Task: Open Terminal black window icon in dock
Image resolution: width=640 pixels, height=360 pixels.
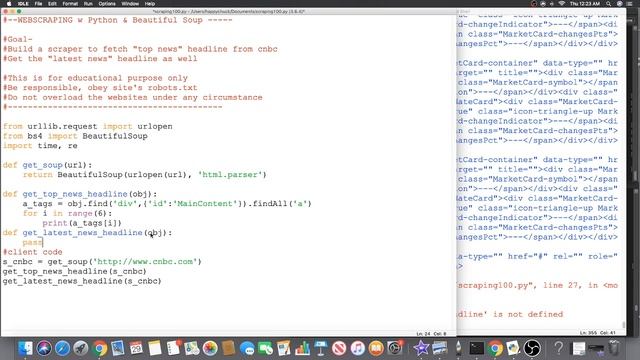Action: tap(476, 349)
